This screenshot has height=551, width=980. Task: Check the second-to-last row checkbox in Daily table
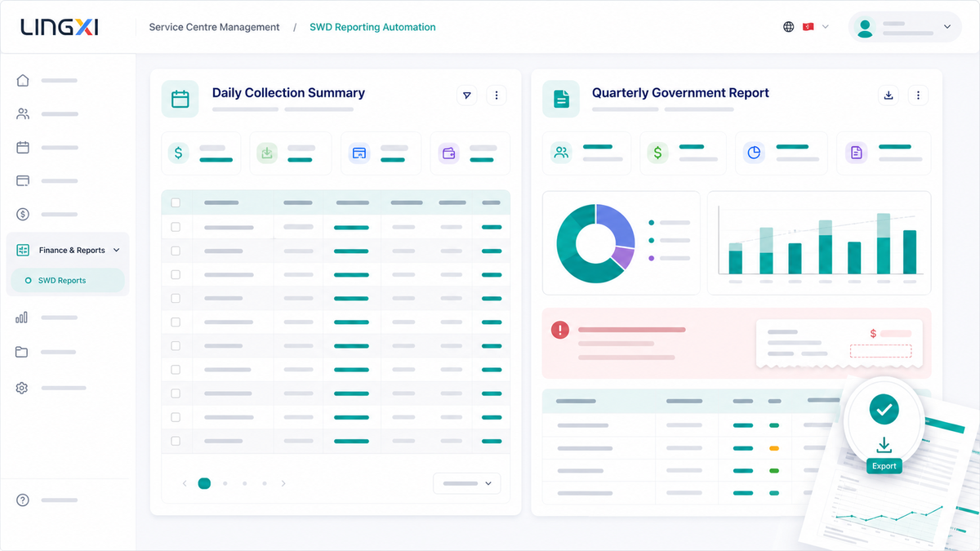point(176,417)
